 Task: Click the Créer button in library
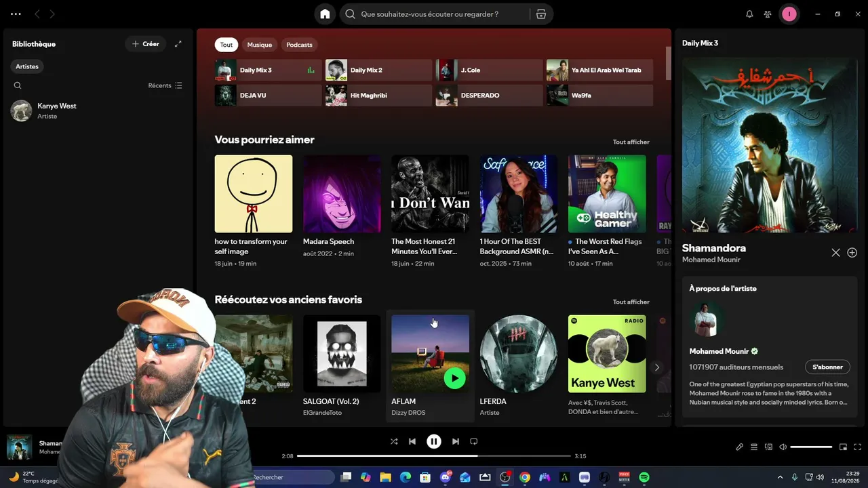pos(146,44)
